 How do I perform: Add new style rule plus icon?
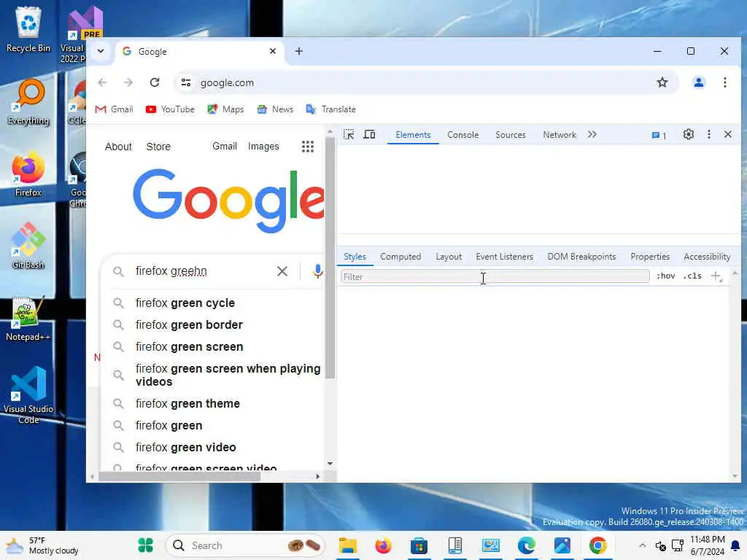point(716,276)
